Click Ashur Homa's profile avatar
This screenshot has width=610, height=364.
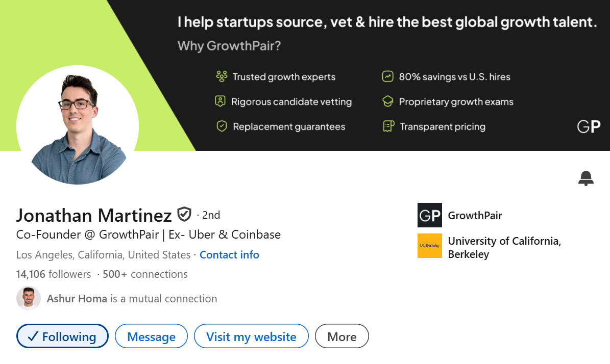[28, 298]
